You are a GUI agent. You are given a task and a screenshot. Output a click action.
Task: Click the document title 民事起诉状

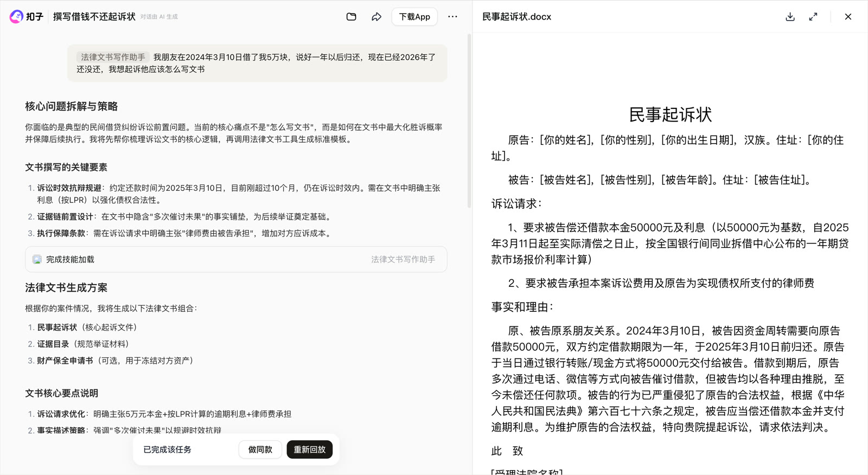670,114
